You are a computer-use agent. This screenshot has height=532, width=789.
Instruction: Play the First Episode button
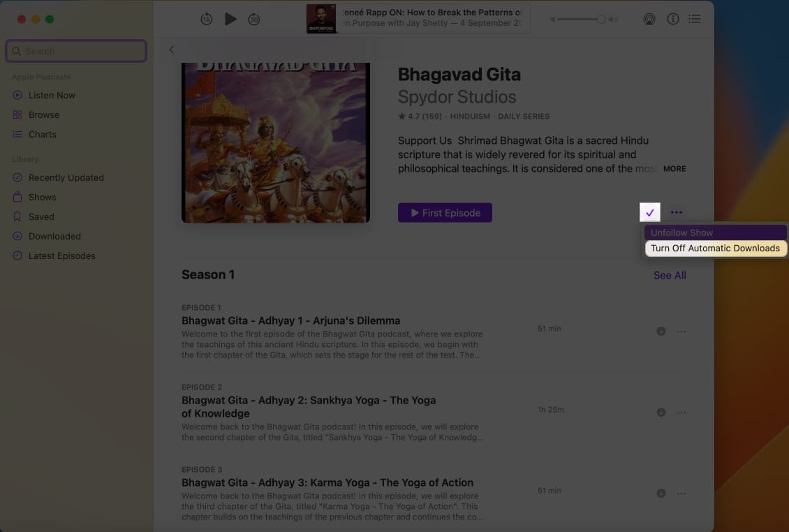[x=445, y=213]
